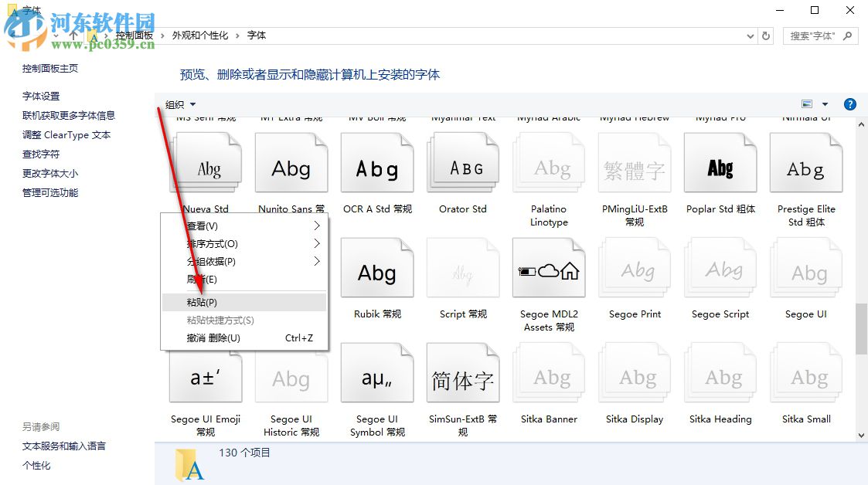Open the address bar history dropdown arrow

(749, 36)
